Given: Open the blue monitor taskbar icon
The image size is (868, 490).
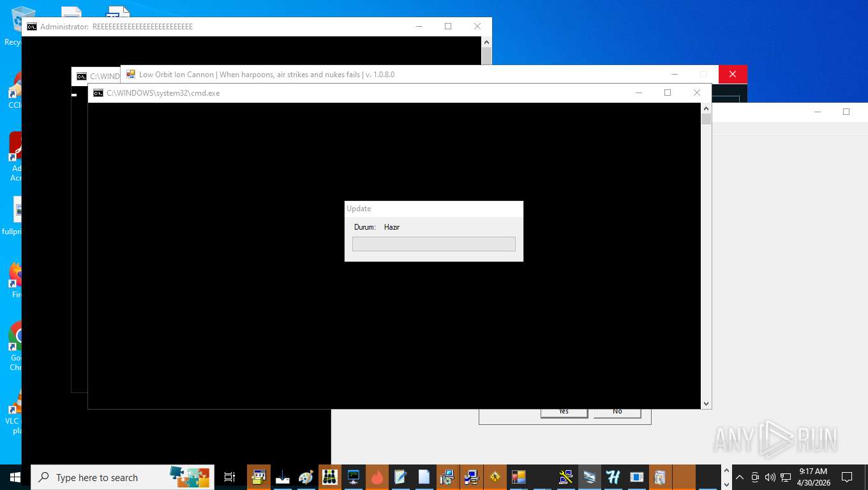Looking at the screenshot, I should point(354,477).
